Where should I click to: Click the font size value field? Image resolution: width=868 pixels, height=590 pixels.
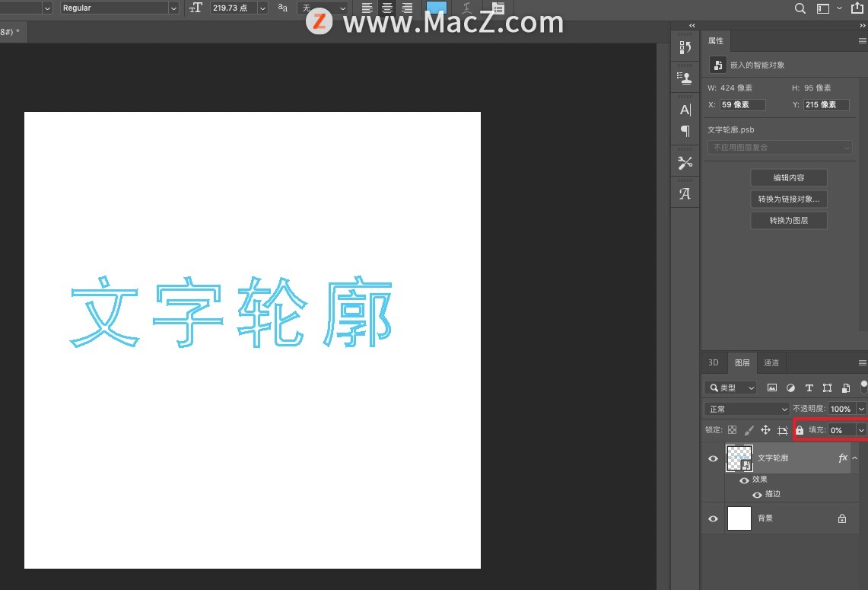pyautogui.click(x=234, y=8)
